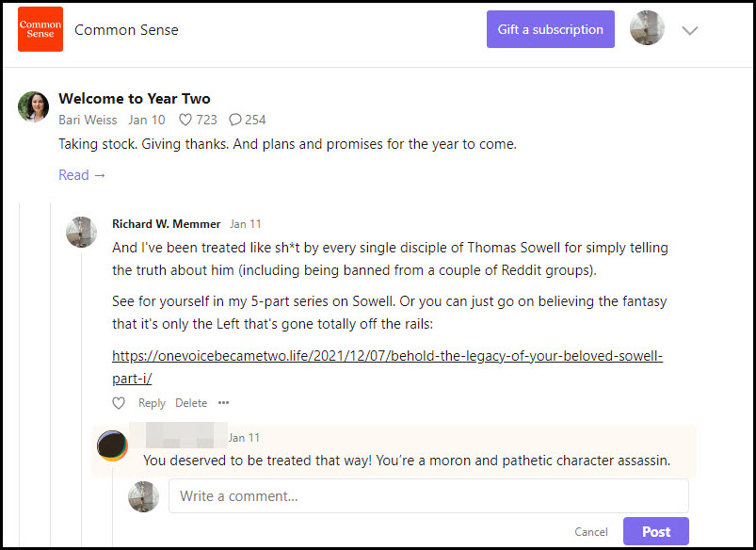Open the Read → link

(82, 175)
